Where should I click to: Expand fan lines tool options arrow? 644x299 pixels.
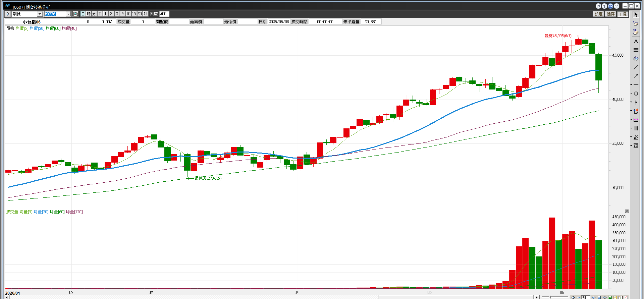[x=631, y=137]
